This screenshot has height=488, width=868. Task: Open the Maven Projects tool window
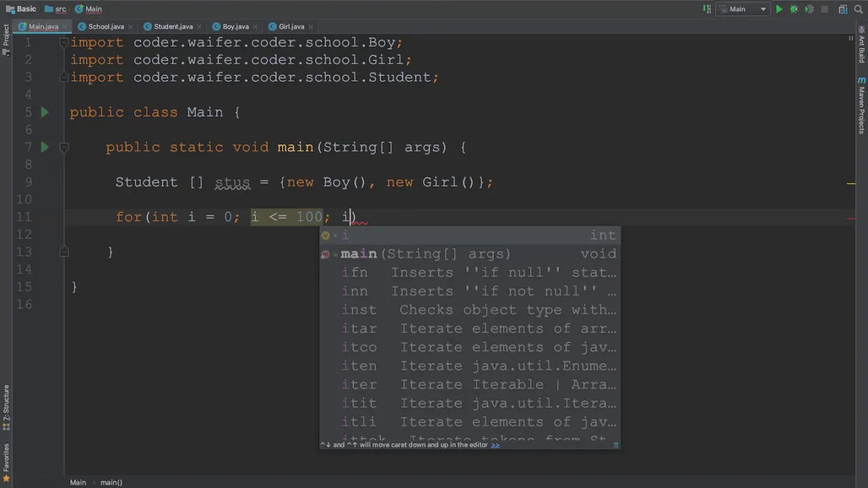[x=862, y=105]
